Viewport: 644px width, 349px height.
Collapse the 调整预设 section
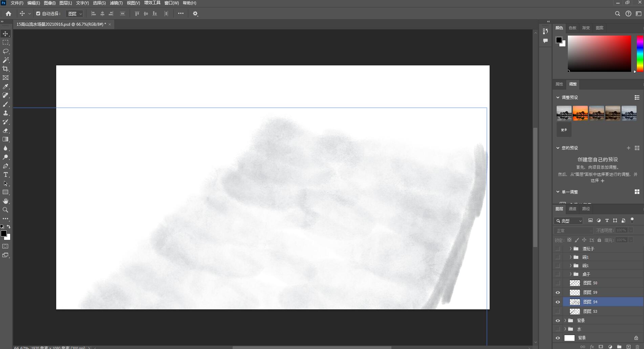(558, 97)
